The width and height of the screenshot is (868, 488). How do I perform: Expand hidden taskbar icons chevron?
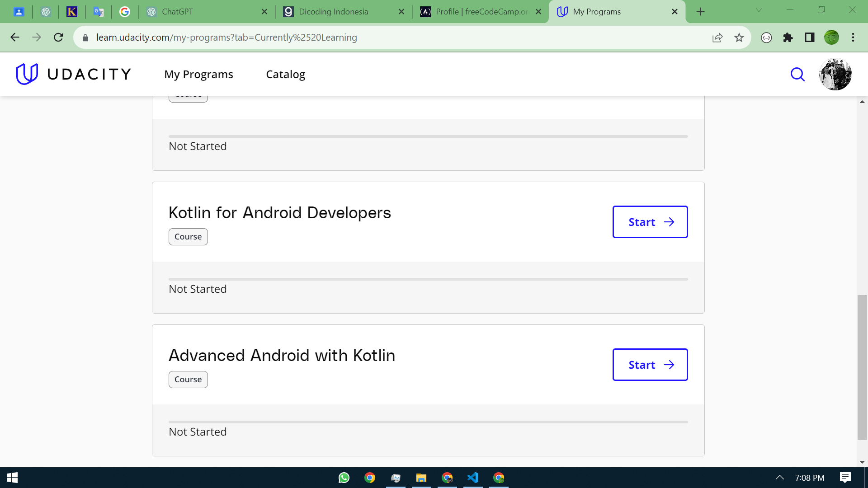tap(779, 478)
